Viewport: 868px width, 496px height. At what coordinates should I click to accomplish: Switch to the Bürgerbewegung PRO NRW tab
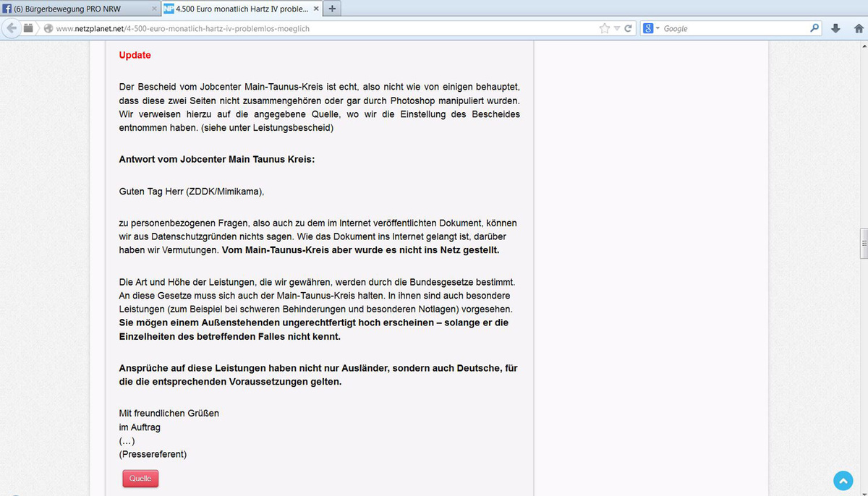pos(72,9)
